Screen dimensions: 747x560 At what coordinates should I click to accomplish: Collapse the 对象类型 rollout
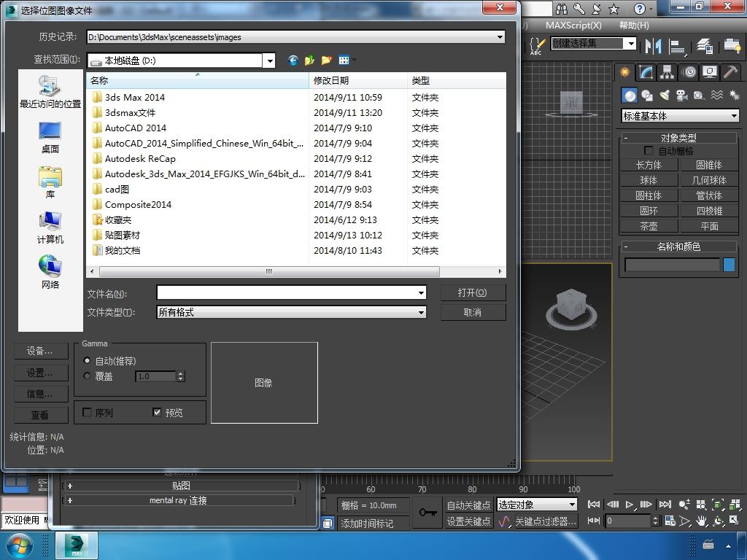point(679,138)
